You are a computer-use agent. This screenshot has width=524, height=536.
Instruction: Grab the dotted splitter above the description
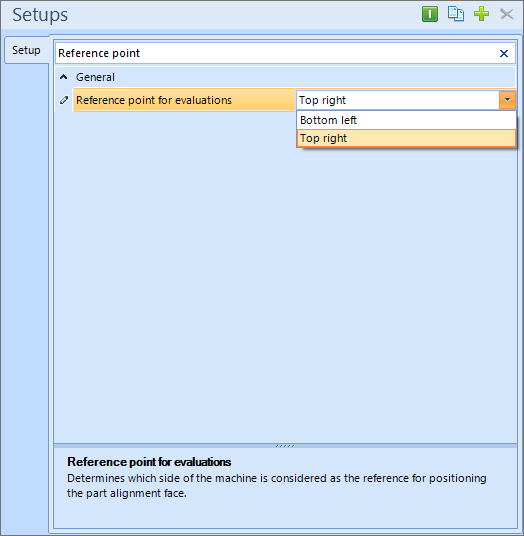click(x=285, y=446)
